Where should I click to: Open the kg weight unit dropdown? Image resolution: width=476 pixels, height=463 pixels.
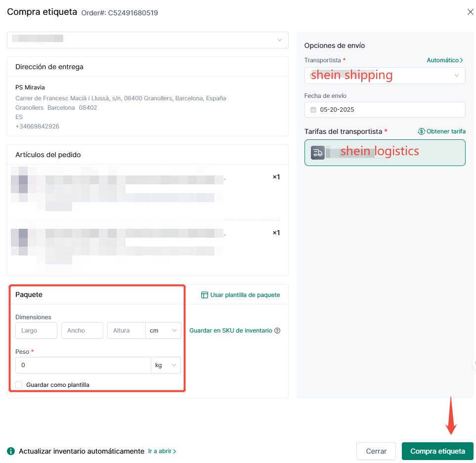166,365
